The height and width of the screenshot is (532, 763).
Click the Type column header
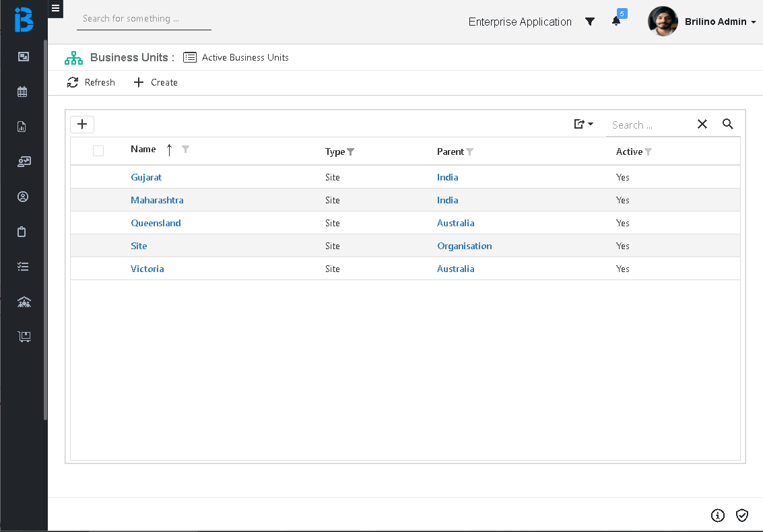[335, 152]
